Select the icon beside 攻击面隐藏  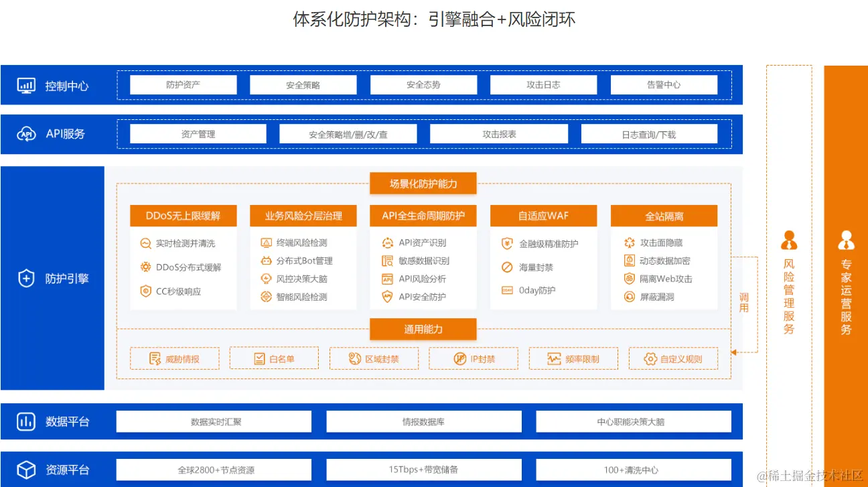630,242
